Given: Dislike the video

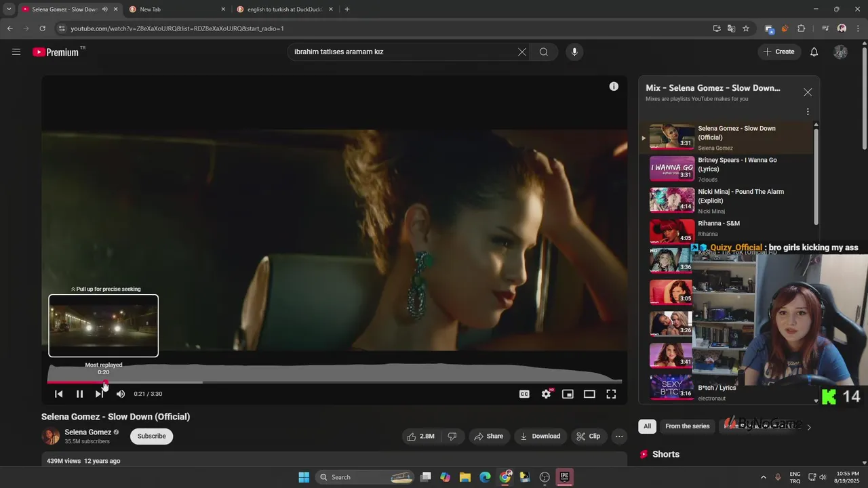Looking at the screenshot, I should (452, 436).
